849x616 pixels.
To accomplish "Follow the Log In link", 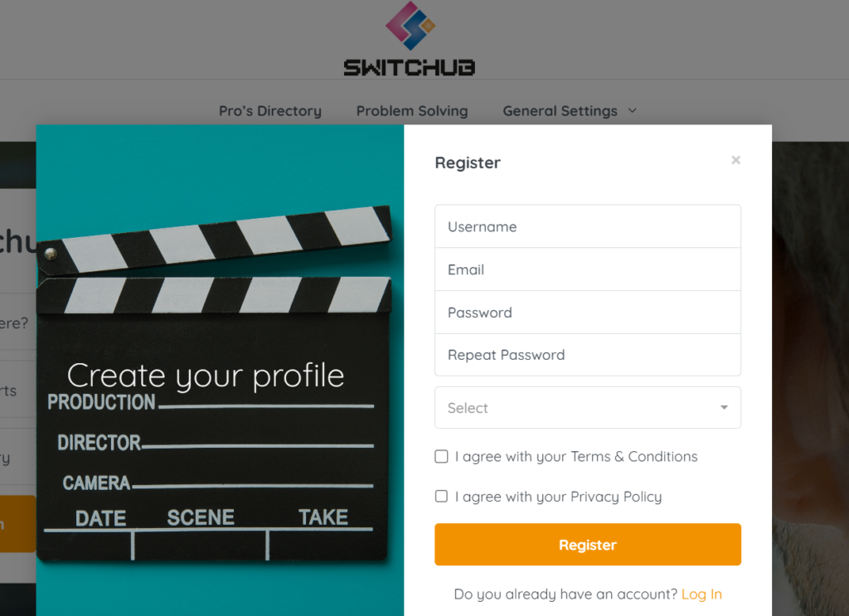I will point(701,594).
